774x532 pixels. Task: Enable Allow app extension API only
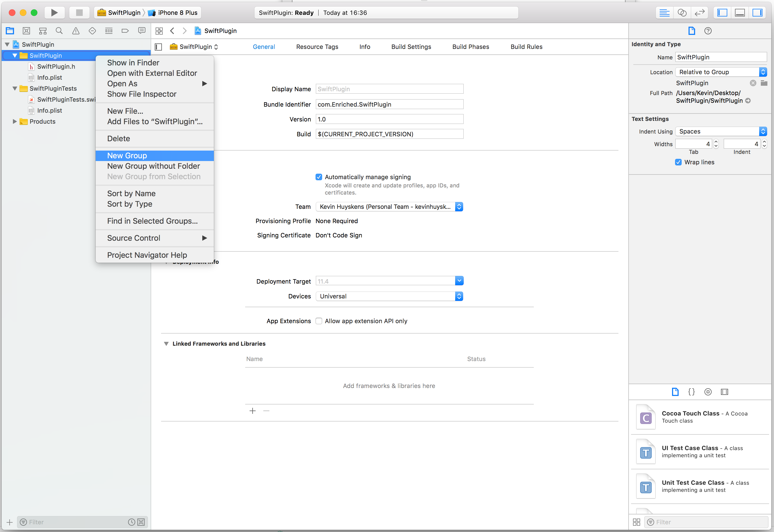point(319,321)
